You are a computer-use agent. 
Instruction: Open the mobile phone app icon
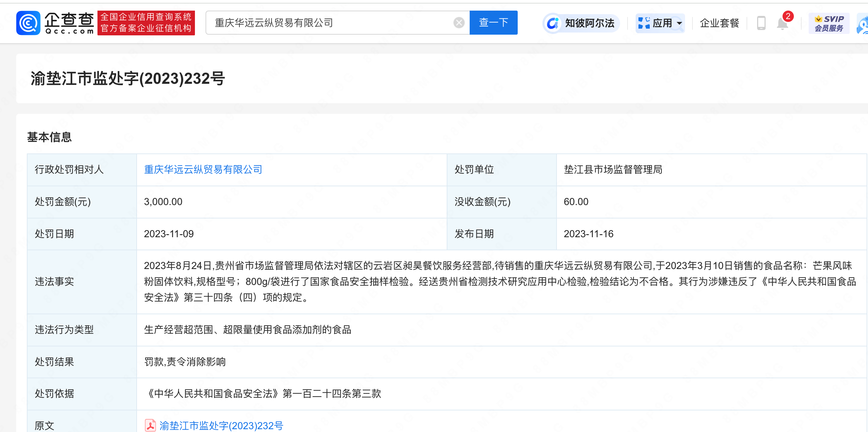(761, 23)
